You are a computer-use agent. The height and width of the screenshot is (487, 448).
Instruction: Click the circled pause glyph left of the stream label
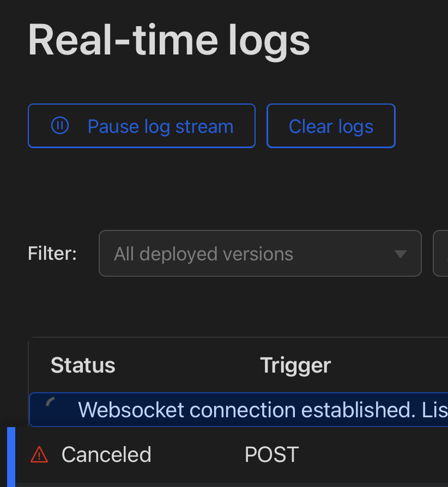click(x=60, y=126)
